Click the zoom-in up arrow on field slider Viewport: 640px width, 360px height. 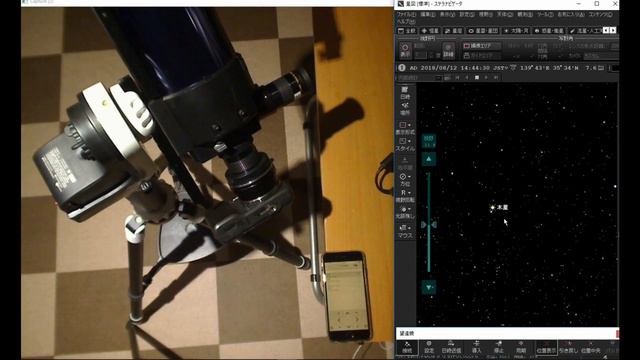(429, 159)
